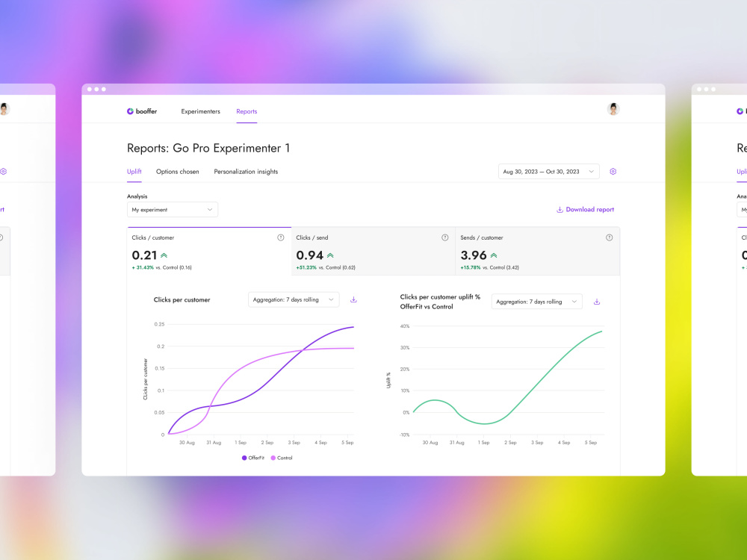Switch to the Uplift tab
This screenshot has height=560, width=747.
coord(134,172)
